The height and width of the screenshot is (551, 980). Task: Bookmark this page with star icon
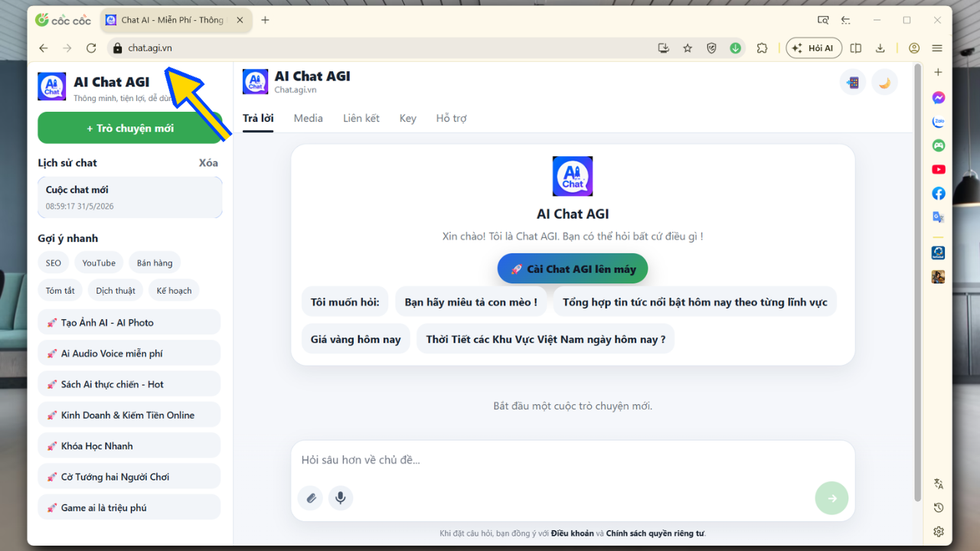tap(688, 48)
